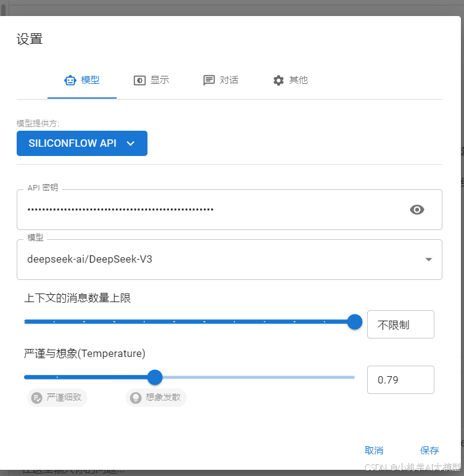The width and height of the screenshot is (464, 476).
Task: Click the chat bubble icon beside 对话
Action: (209, 80)
